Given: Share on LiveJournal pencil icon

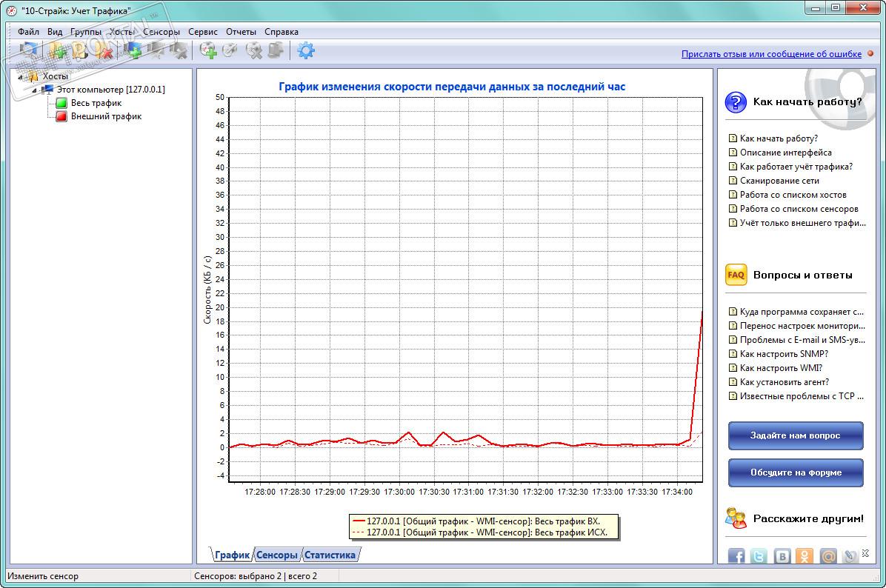Looking at the screenshot, I should [x=849, y=556].
